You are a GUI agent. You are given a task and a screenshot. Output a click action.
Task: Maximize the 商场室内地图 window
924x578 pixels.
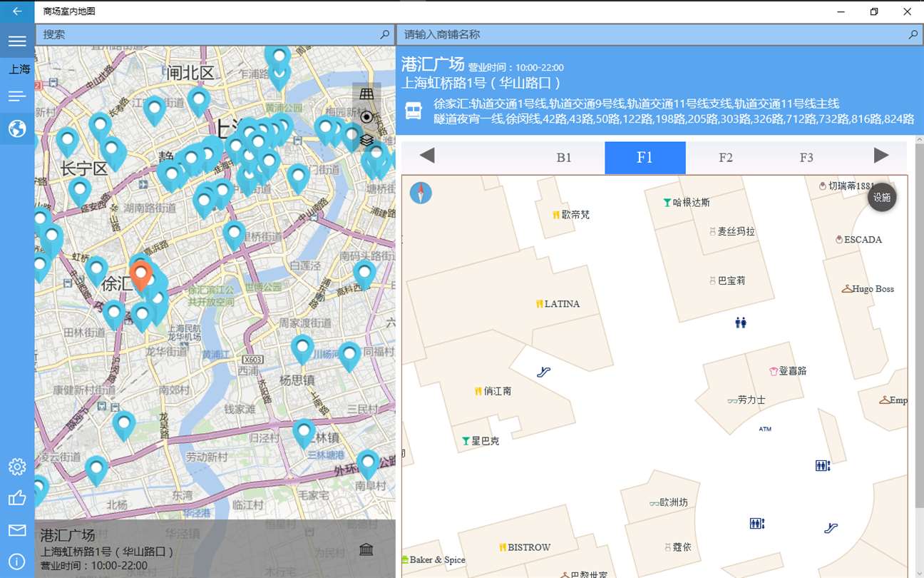point(874,11)
